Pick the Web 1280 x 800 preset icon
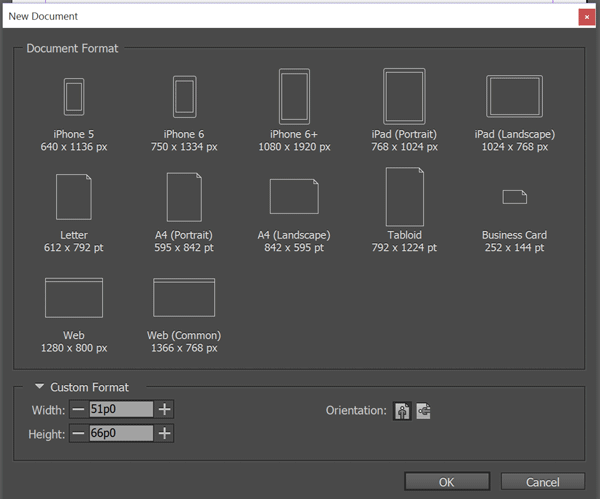Image resolution: width=600 pixels, height=499 pixels. 74,298
